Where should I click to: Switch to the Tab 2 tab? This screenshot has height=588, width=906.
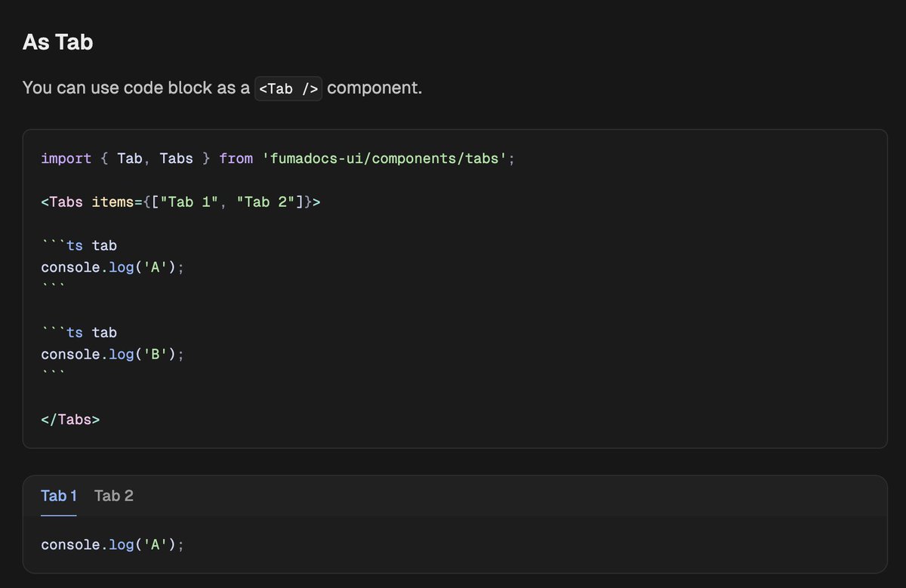tap(114, 496)
